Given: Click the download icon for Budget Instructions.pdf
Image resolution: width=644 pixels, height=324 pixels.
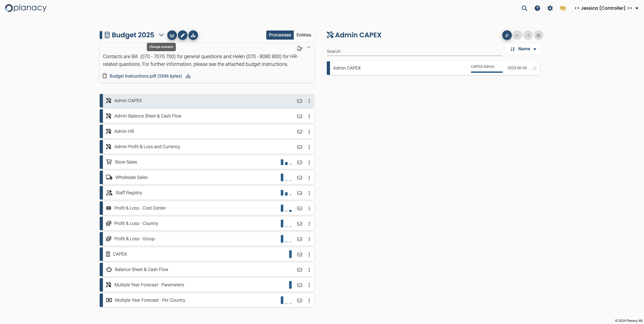Looking at the screenshot, I should pos(188,76).
